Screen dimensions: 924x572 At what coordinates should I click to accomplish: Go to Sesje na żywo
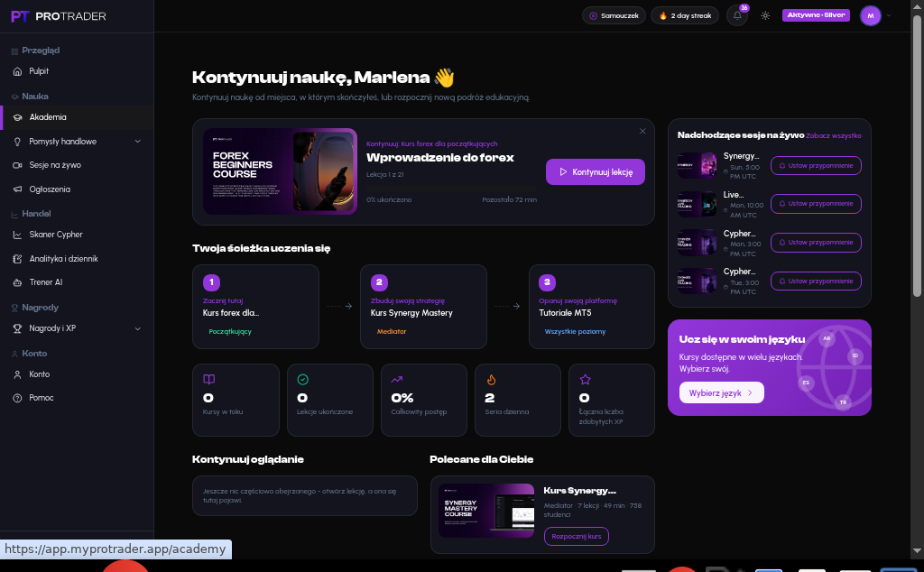click(77, 165)
